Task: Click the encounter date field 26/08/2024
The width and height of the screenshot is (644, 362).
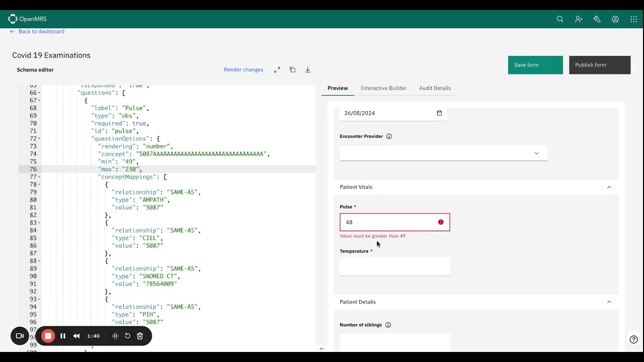Action: click(x=393, y=113)
